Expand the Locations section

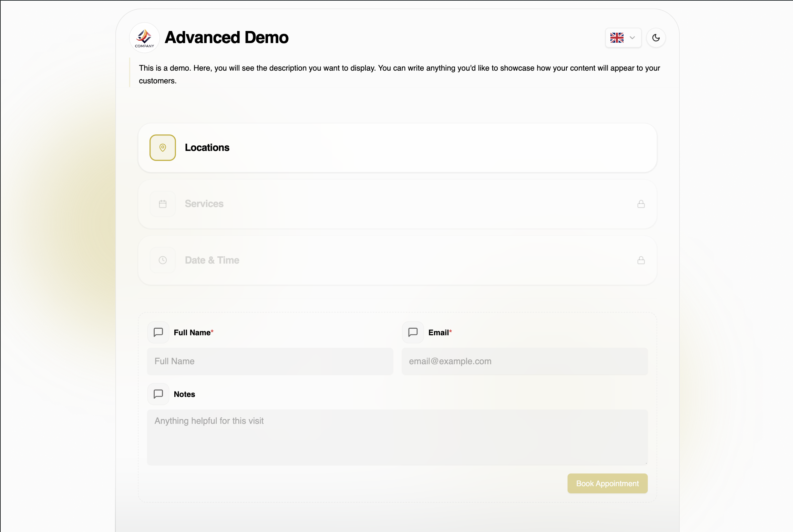pos(398,147)
